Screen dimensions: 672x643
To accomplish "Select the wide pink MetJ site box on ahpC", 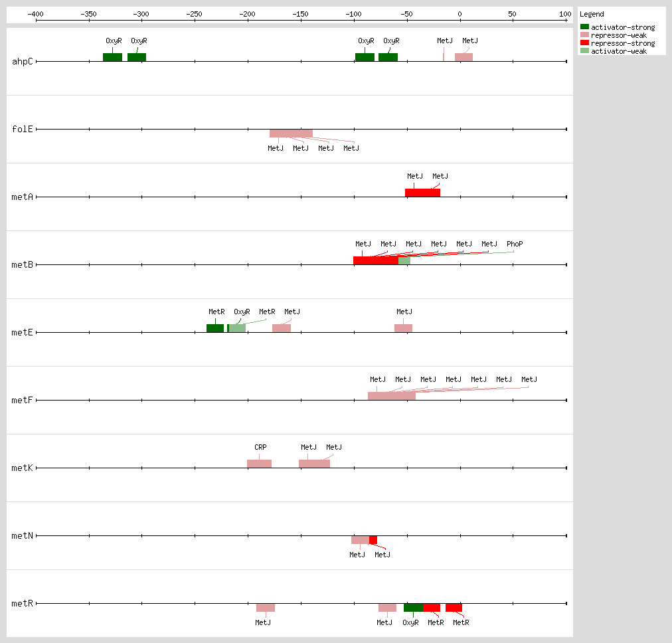I will 463,57.
